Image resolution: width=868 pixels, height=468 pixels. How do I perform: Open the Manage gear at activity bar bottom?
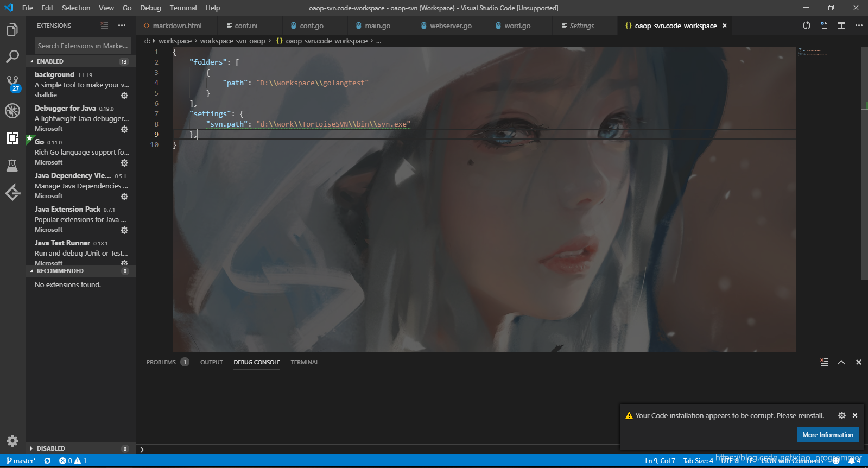coord(12,441)
